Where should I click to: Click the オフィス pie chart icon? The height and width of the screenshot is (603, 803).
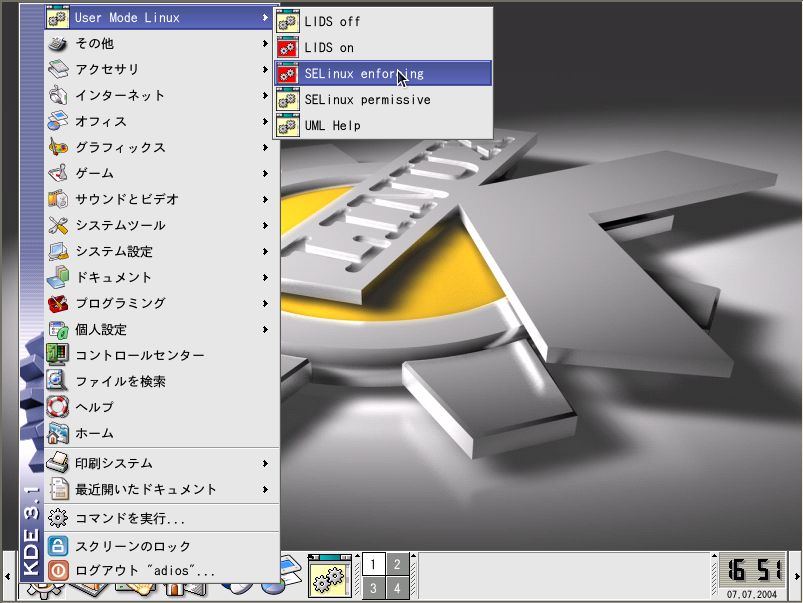click(x=57, y=121)
